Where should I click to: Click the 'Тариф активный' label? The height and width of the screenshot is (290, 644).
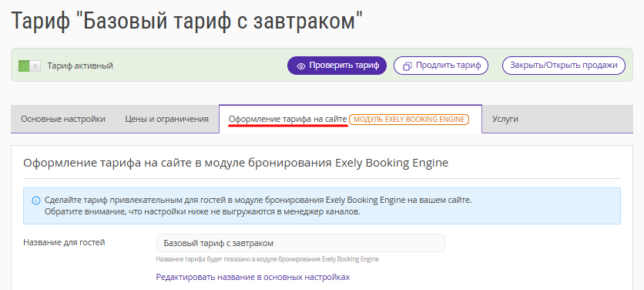80,66
